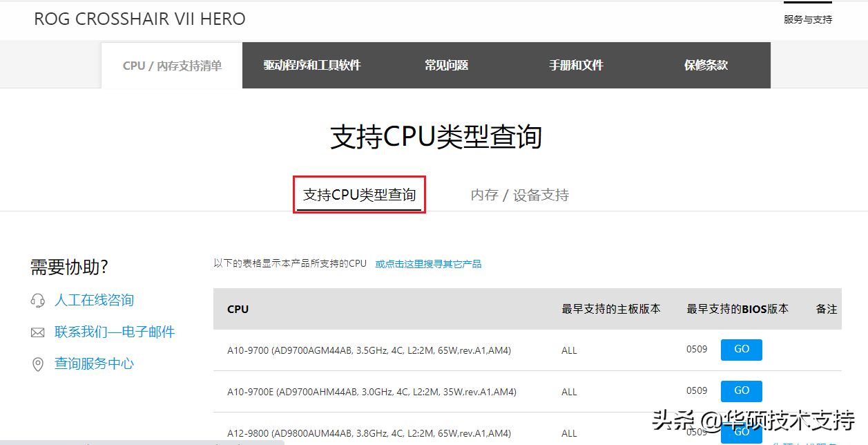Image resolution: width=868 pixels, height=445 pixels.
Task: Click BIOS version 0509 in the A10-9700E row
Action: (697, 390)
